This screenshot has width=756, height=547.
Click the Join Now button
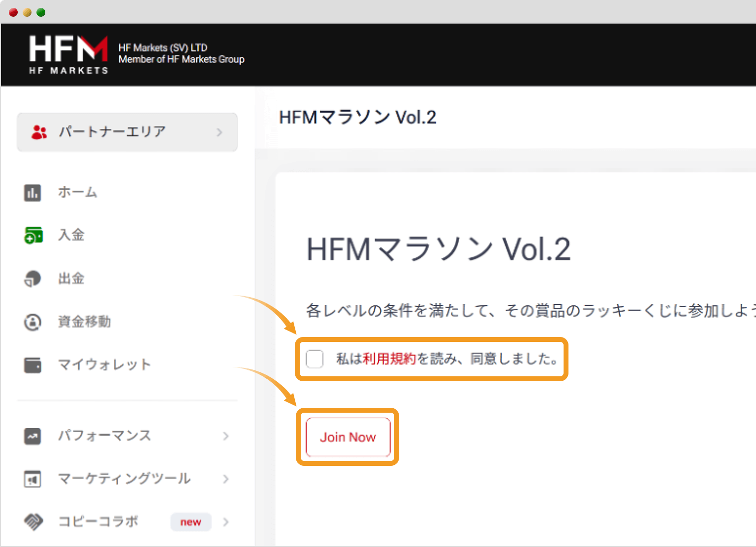pyautogui.click(x=348, y=437)
